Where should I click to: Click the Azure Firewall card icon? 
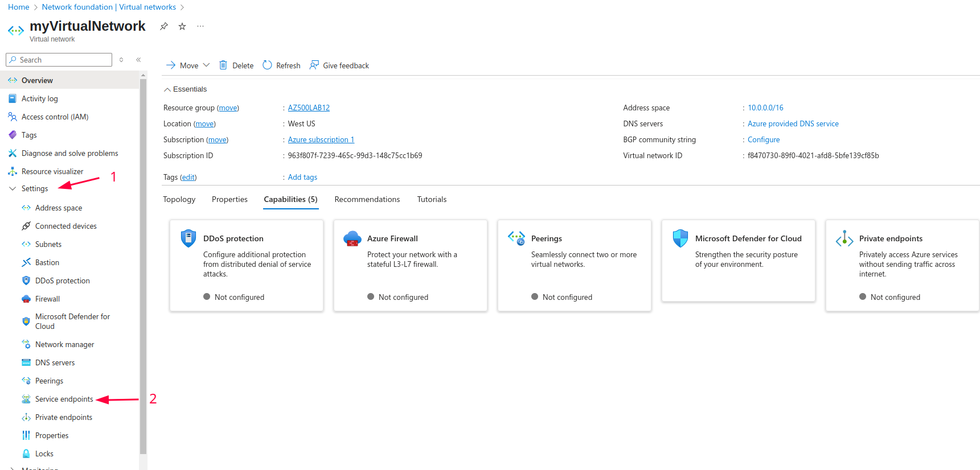point(352,238)
